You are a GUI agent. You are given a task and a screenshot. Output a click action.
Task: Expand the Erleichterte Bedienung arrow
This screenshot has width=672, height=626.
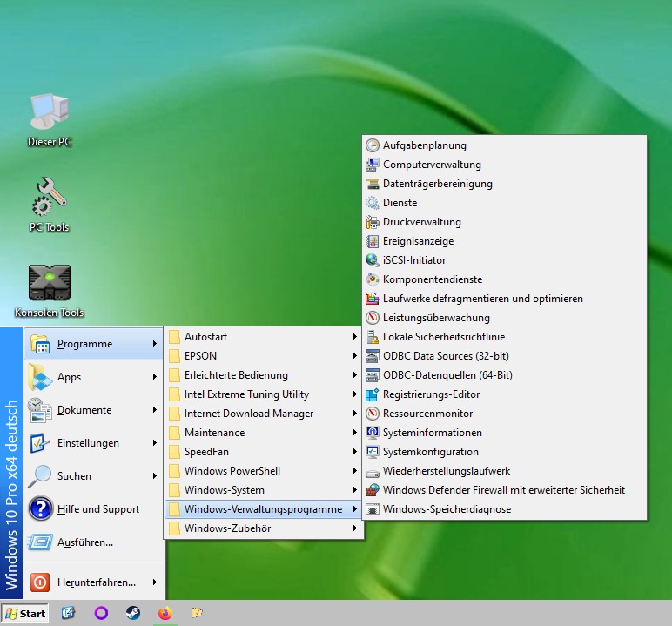point(355,374)
